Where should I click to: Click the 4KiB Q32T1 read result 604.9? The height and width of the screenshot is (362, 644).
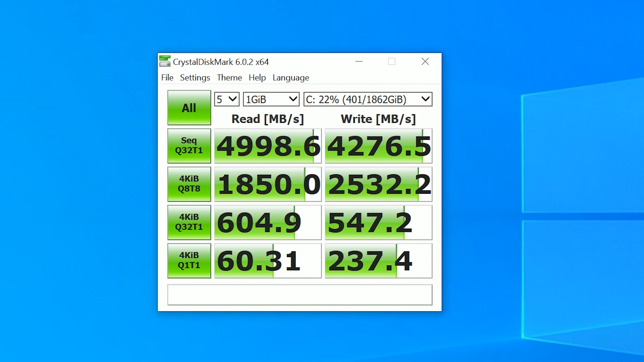tap(268, 222)
